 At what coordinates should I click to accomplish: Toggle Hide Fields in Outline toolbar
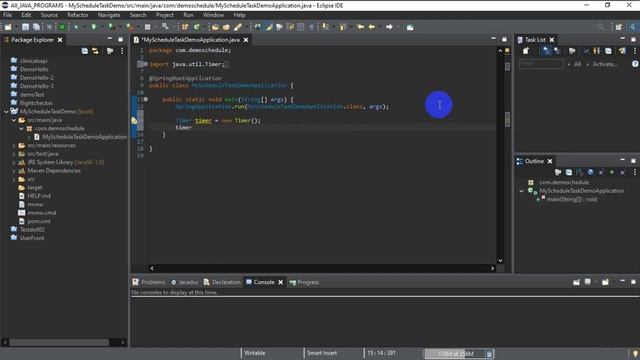point(590,173)
